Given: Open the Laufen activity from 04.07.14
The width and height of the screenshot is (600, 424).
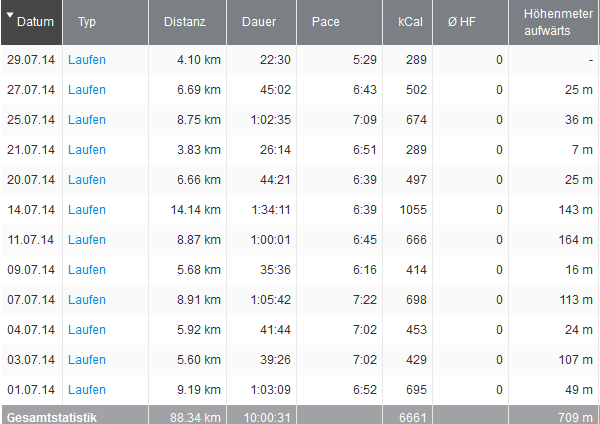Looking at the screenshot, I should [87, 330].
